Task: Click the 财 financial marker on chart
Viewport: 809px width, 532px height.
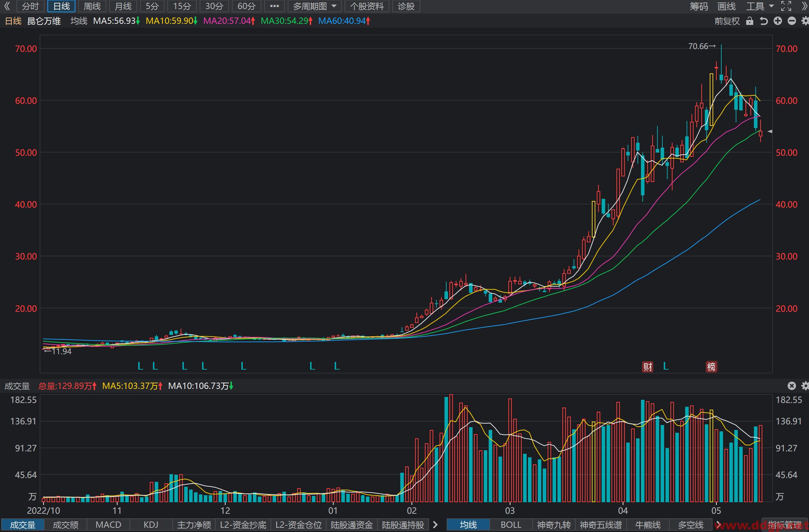Action: 648,367
